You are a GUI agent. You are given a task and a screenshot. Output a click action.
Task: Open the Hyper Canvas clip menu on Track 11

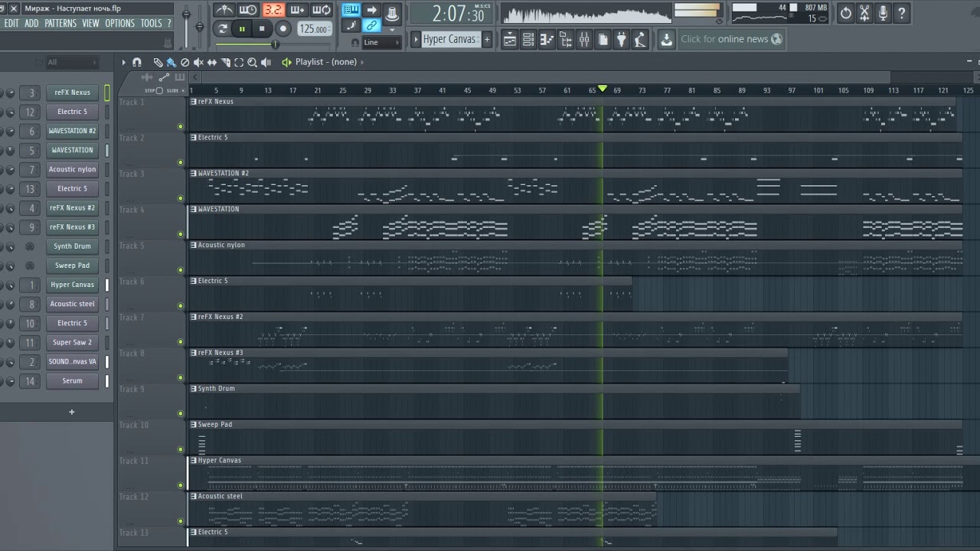coord(194,461)
